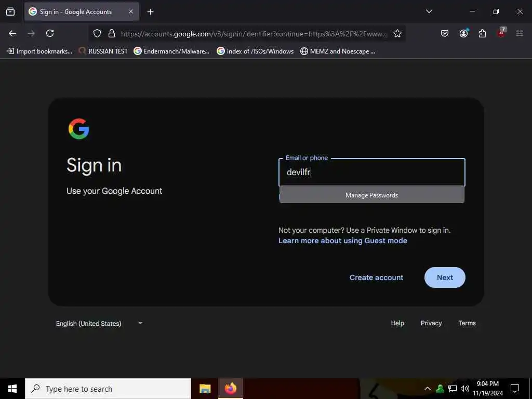Image resolution: width=532 pixels, height=399 pixels.
Task: Select Manage Passwords autocomplete option
Action: pos(372,195)
